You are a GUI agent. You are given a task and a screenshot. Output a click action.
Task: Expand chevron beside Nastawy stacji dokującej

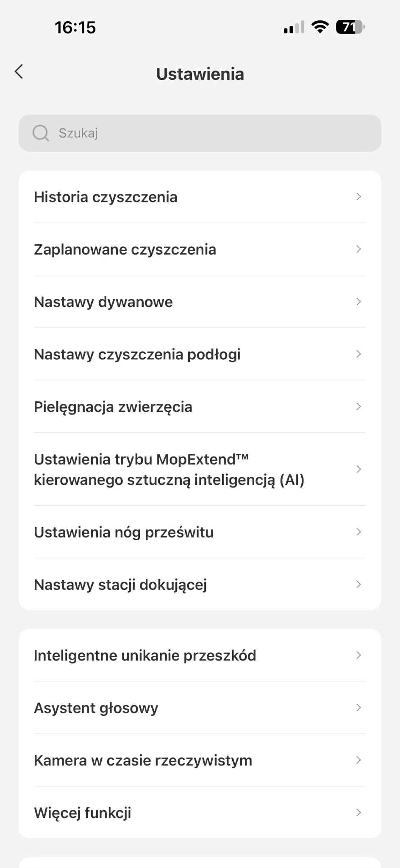pyautogui.click(x=358, y=585)
